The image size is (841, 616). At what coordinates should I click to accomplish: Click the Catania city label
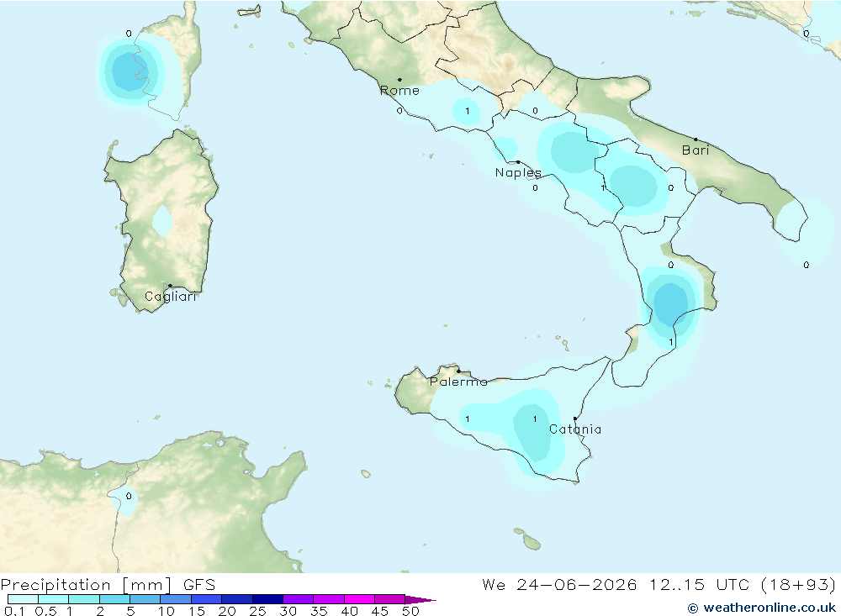[575, 429]
